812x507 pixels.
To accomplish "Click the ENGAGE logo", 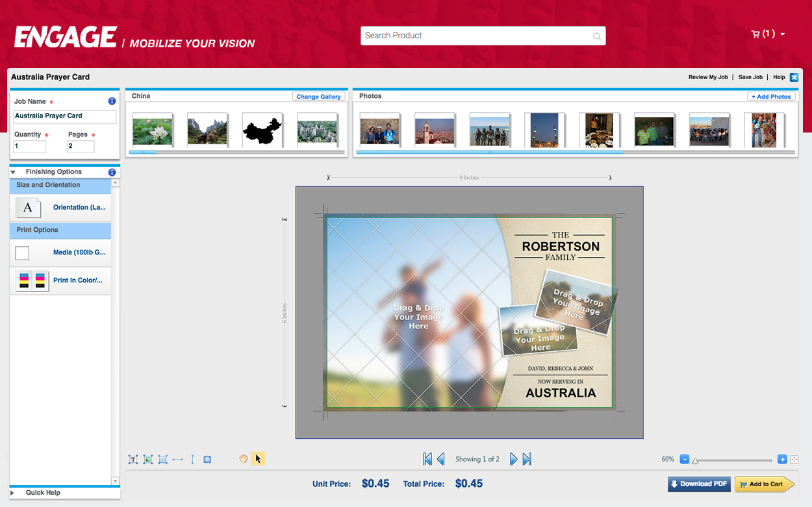I will click(x=66, y=37).
